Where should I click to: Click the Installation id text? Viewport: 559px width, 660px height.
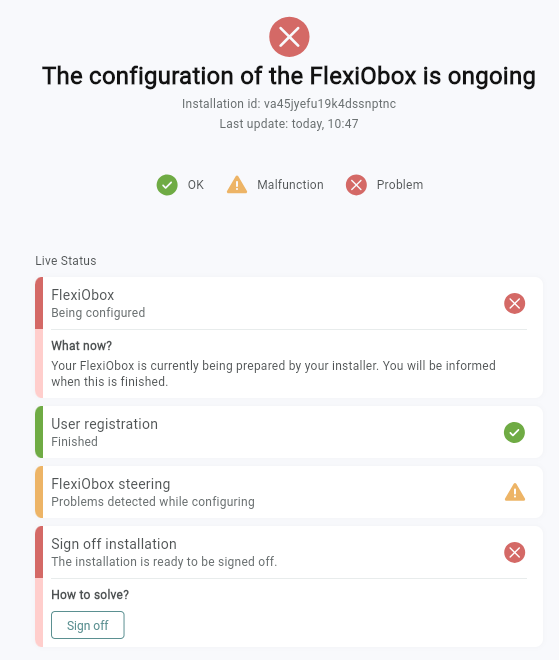(289, 104)
